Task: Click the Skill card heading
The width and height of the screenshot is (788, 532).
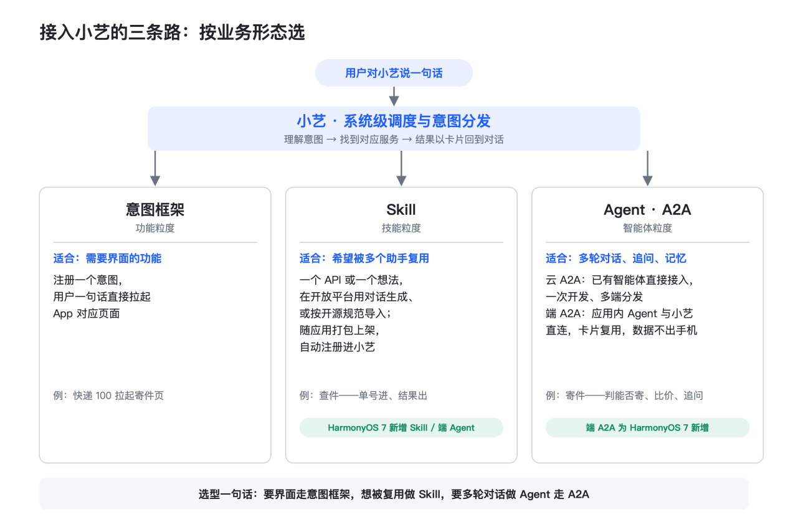Action: point(401,209)
